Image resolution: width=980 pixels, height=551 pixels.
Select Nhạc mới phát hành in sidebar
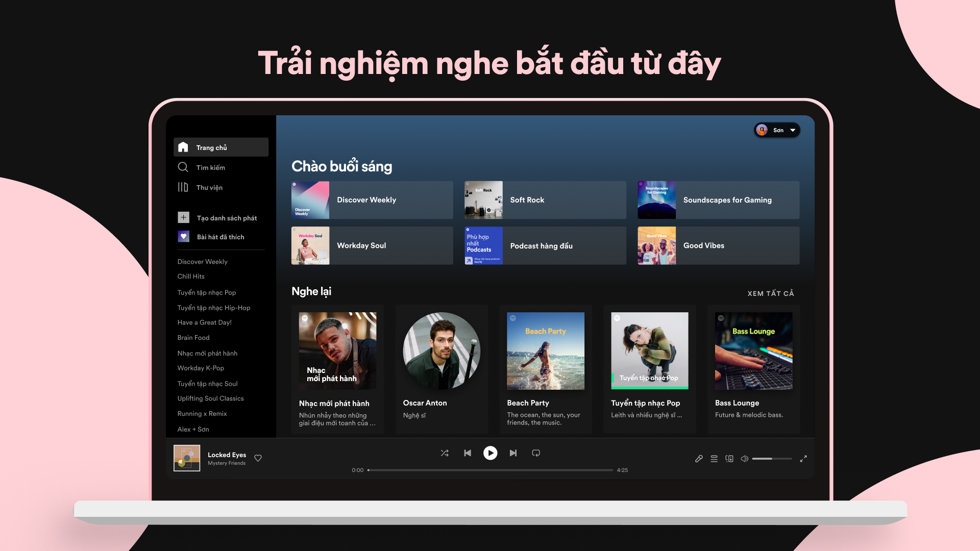(207, 353)
